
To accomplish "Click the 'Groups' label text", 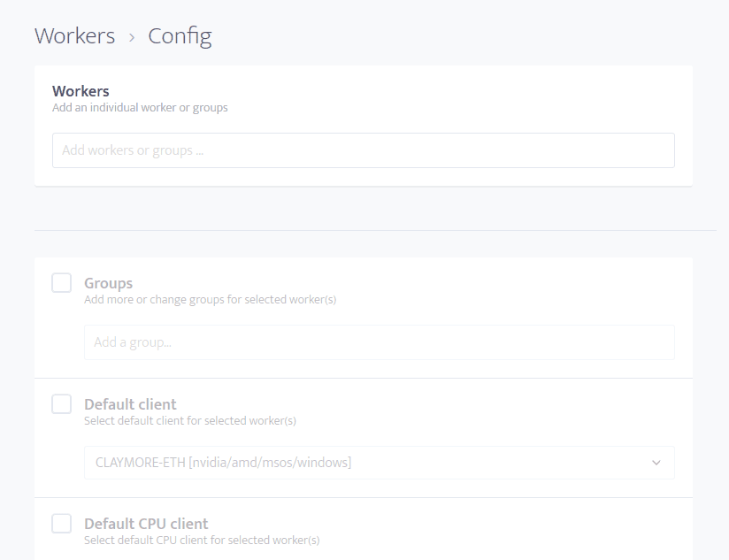I will coord(108,283).
